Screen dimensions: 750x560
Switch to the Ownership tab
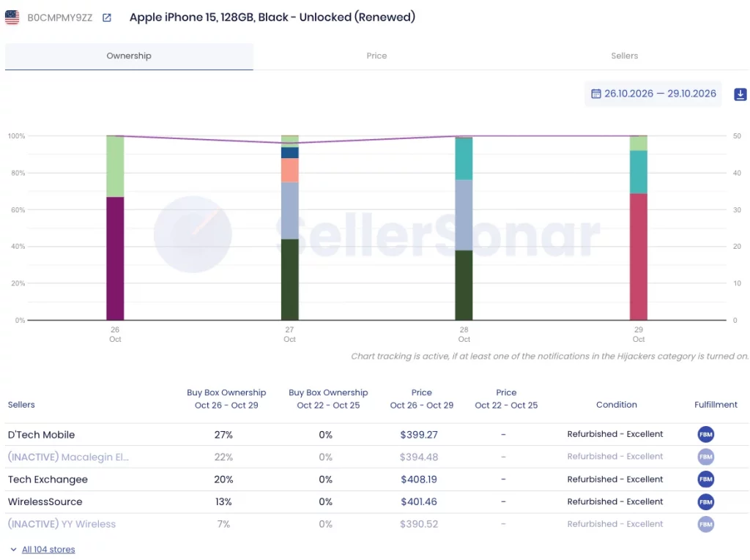(x=129, y=56)
